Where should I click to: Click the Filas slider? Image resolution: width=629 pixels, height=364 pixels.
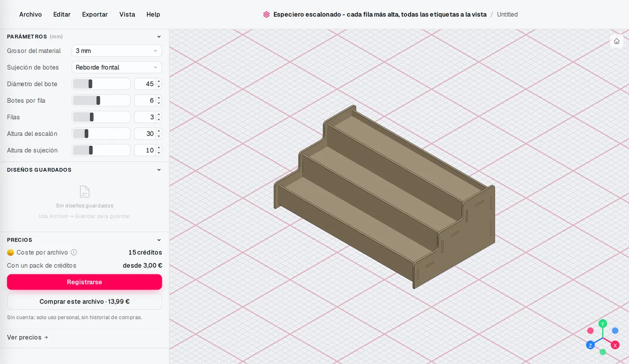click(101, 117)
